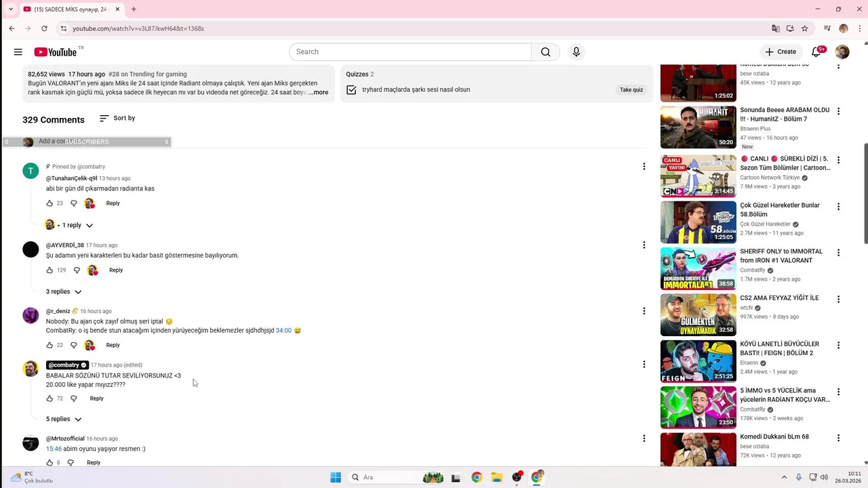Click the Take quiz button

631,89
